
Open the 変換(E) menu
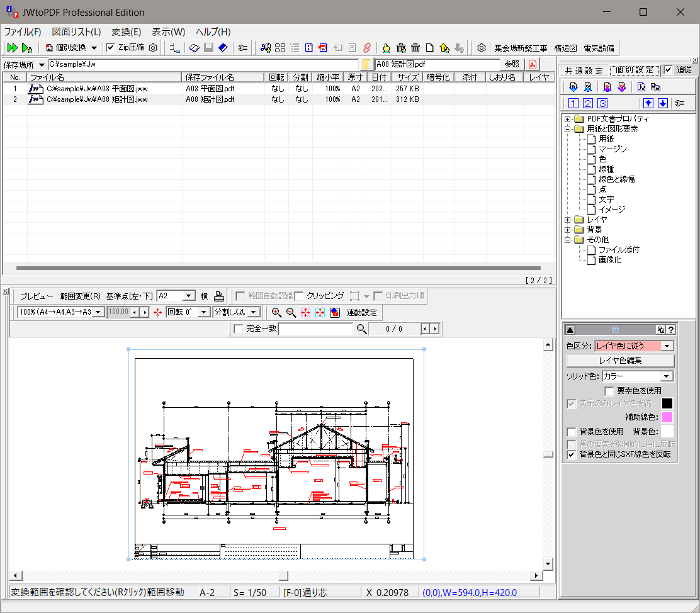click(126, 31)
